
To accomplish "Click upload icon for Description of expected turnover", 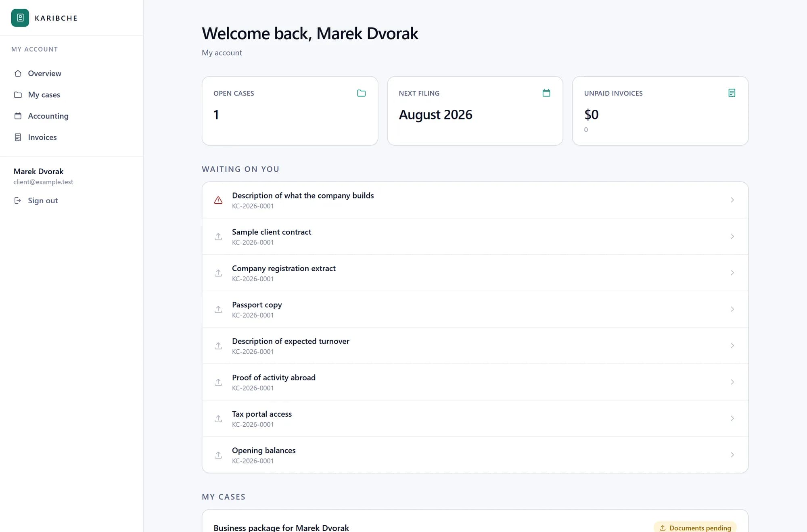I will pos(218,346).
